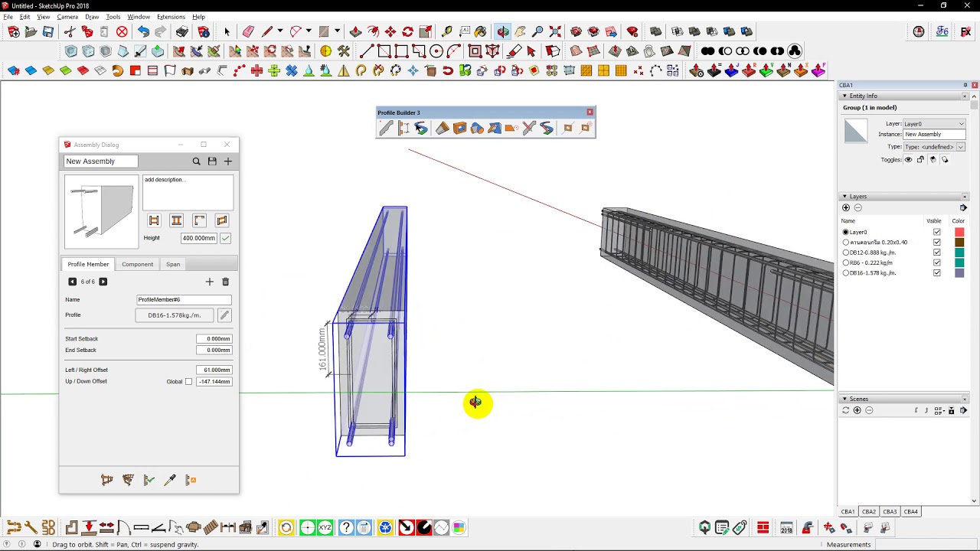Go to previous profile member

point(73,282)
